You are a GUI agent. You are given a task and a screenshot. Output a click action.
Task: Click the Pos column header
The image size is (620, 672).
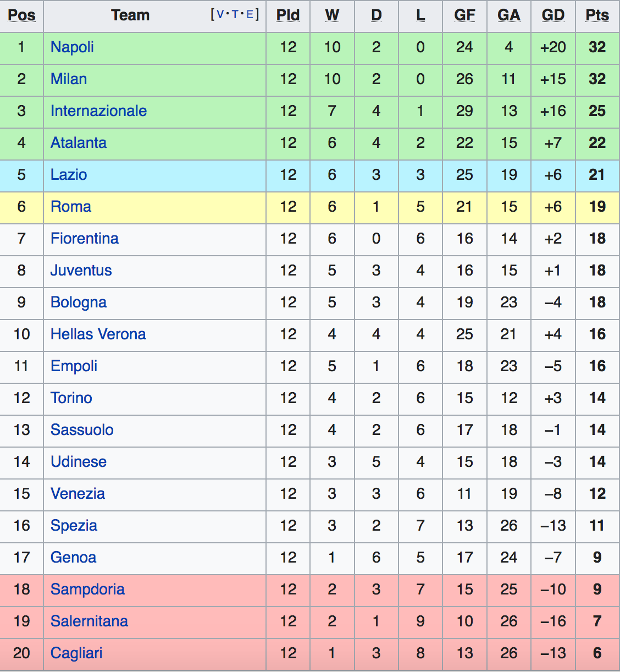[x=21, y=15]
